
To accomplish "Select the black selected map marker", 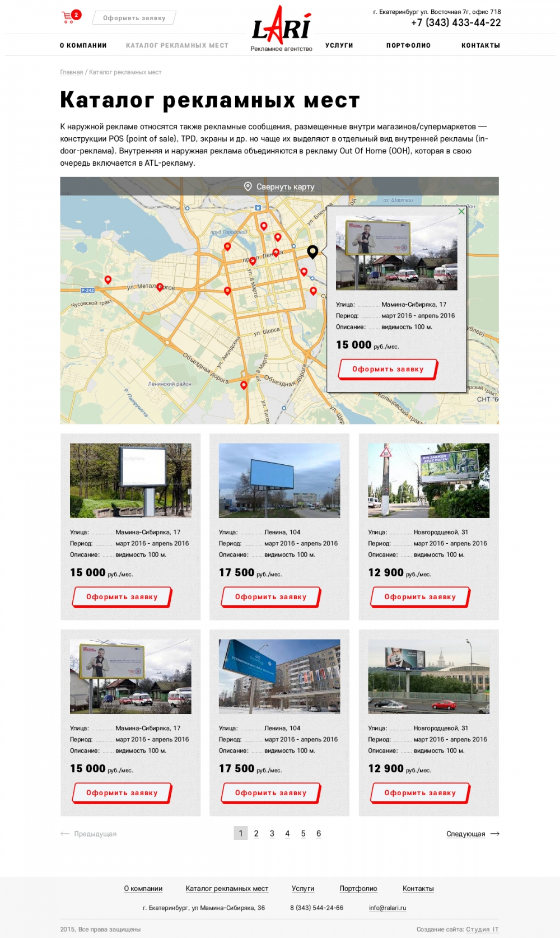I will pyautogui.click(x=312, y=252).
